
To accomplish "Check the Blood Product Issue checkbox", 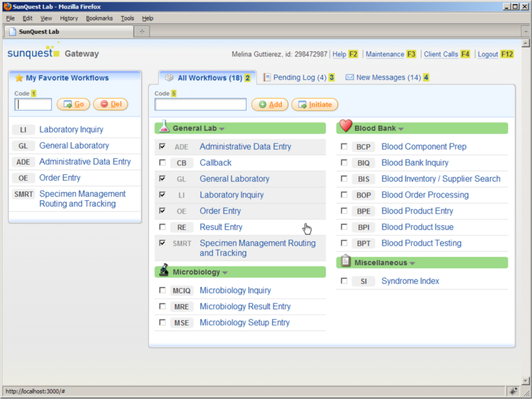I will point(344,227).
